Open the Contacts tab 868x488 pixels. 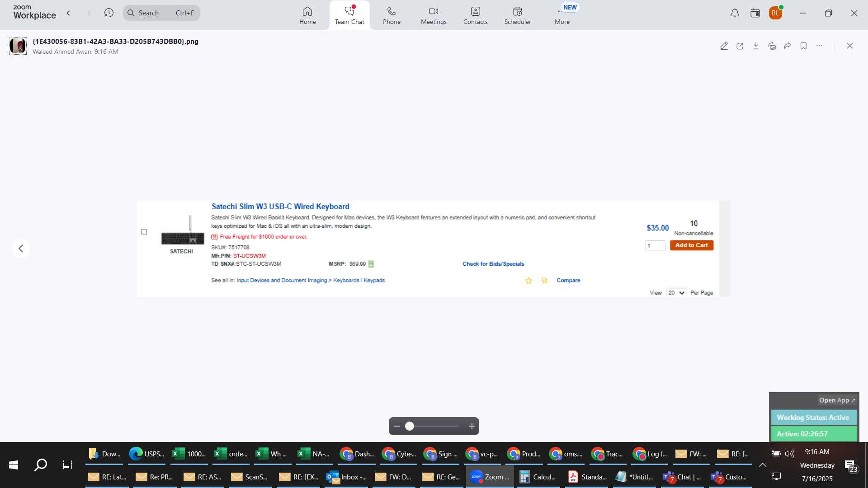tap(475, 15)
